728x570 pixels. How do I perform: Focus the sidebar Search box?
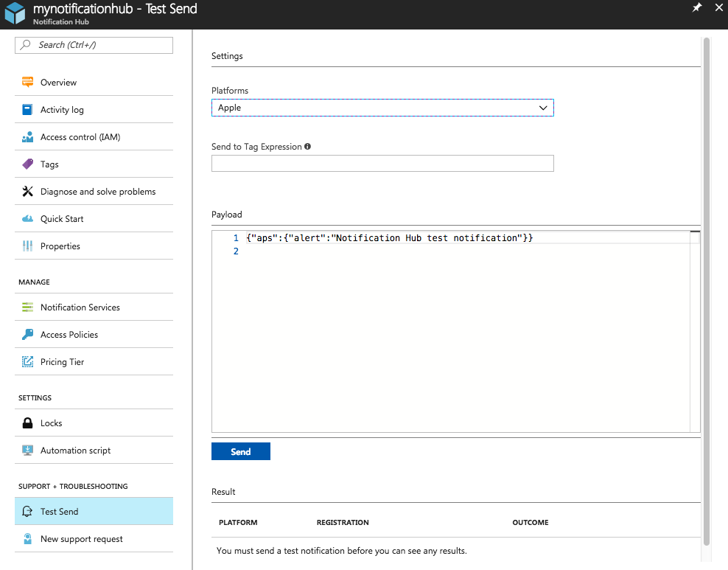(x=94, y=45)
